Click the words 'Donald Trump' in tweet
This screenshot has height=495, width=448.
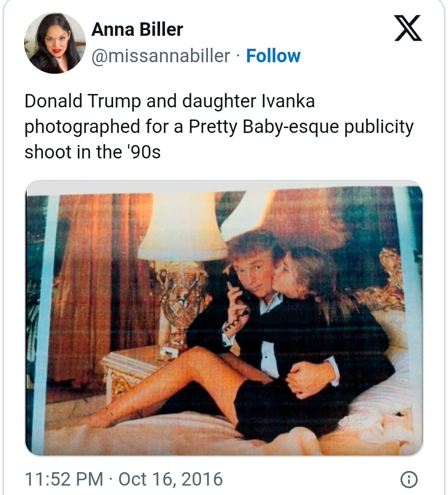tap(83, 101)
